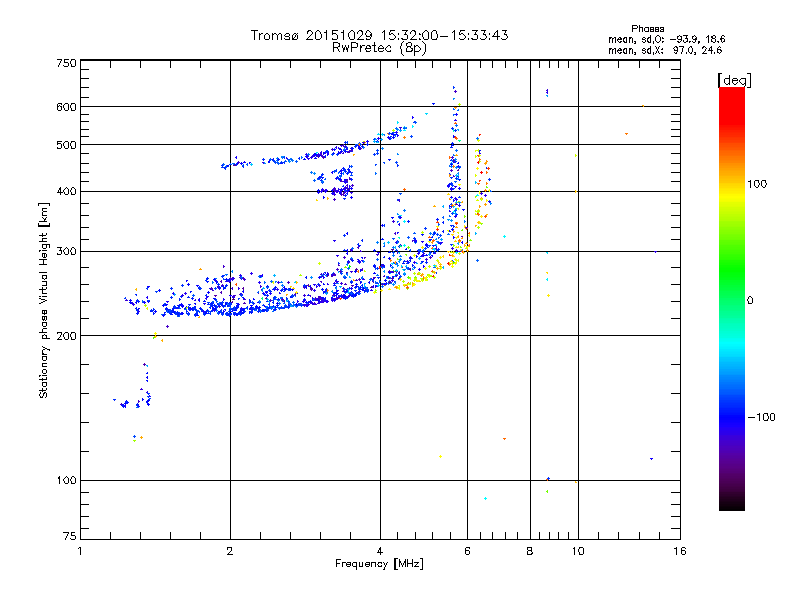This screenshot has height=600, width=800.
Task: Click the x-axis tick label '10'
Action: tap(578, 551)
